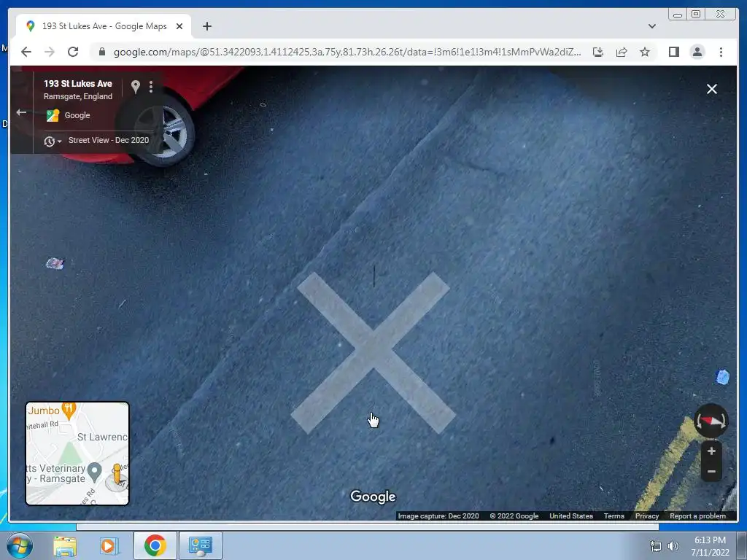
Task: Open File Explorer from the taskbar
Action: [x=65, y=545]
